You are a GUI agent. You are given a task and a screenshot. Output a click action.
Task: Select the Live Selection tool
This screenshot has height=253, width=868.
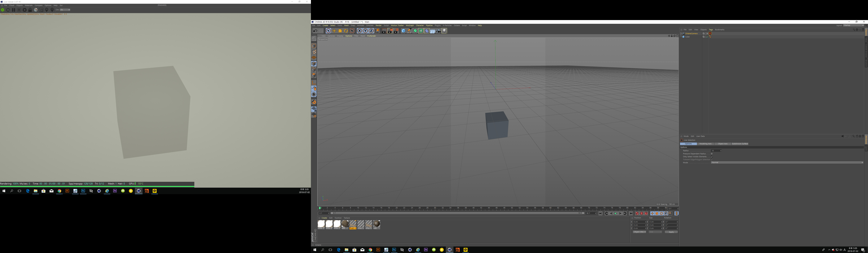(328, 31)
